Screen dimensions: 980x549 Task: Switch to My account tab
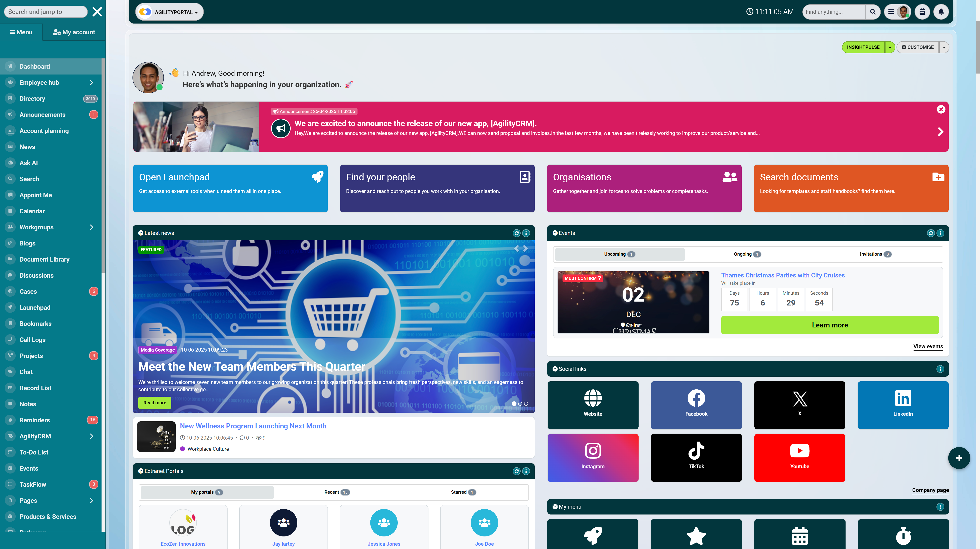[x=74, y=32]
